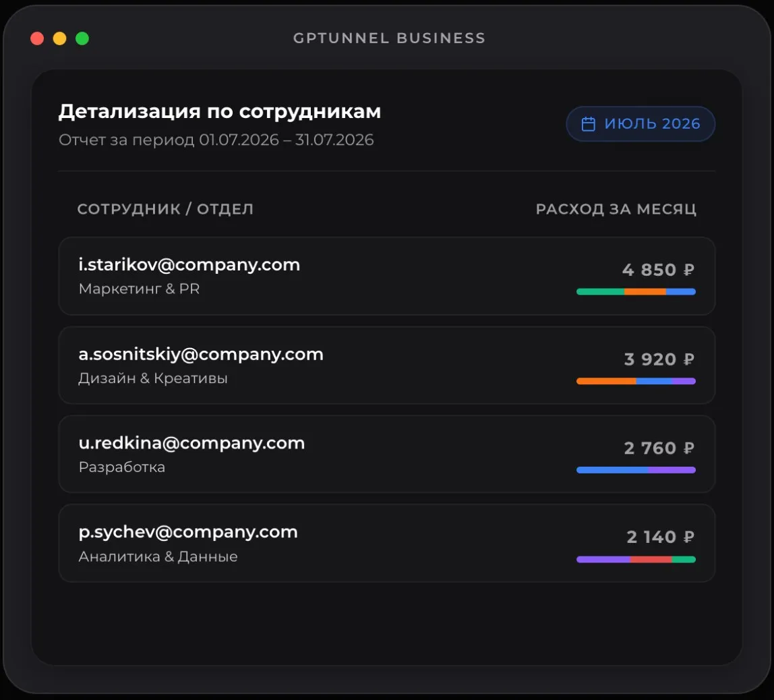Click the spending breakdown bar under 2 760 ₽

(x=636, y=470)
